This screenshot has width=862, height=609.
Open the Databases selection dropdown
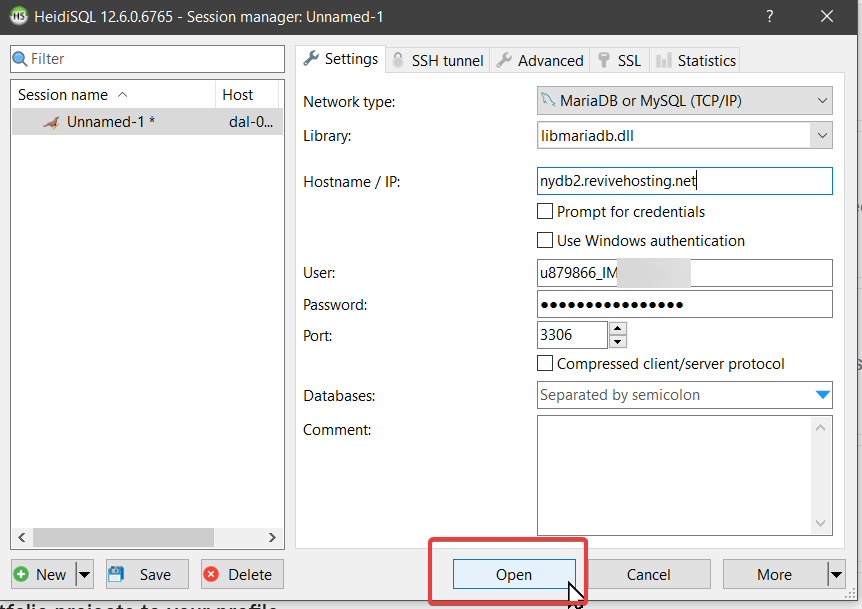(822, 395)
